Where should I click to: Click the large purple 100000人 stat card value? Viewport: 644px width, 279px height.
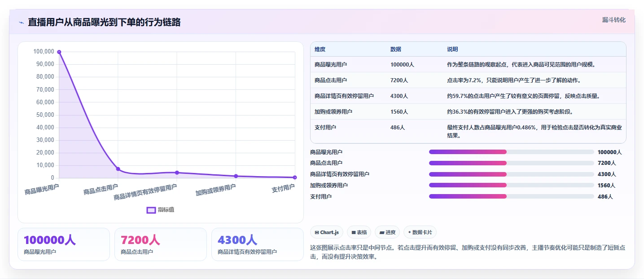click(x=49, y=240)
